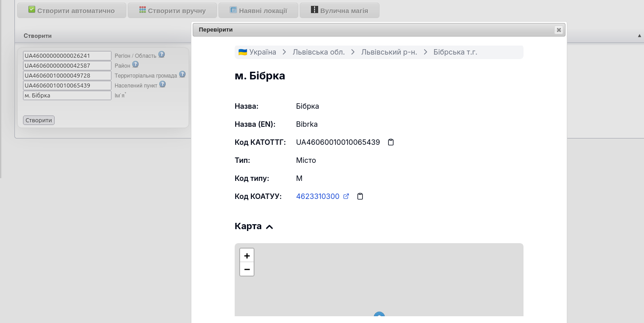Copy the КОАТУУ code to clipboard

(360, 197)
